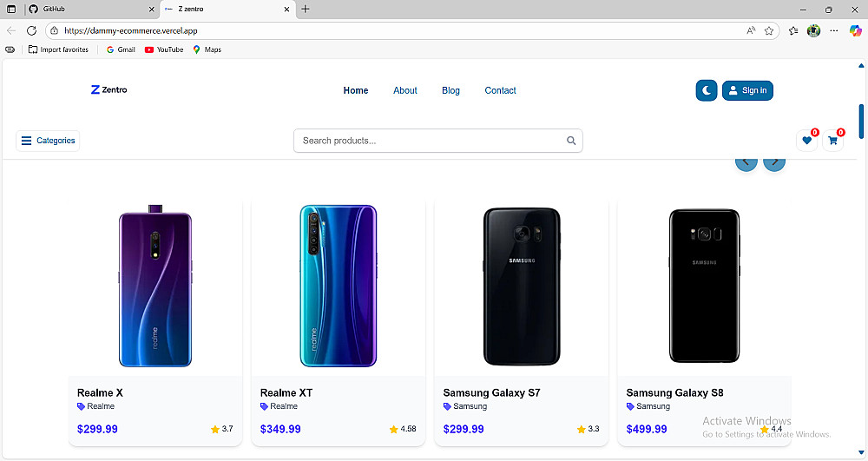Open browser settings and more menu
Viewport: 868px width, 461px height.
point(834,30)
